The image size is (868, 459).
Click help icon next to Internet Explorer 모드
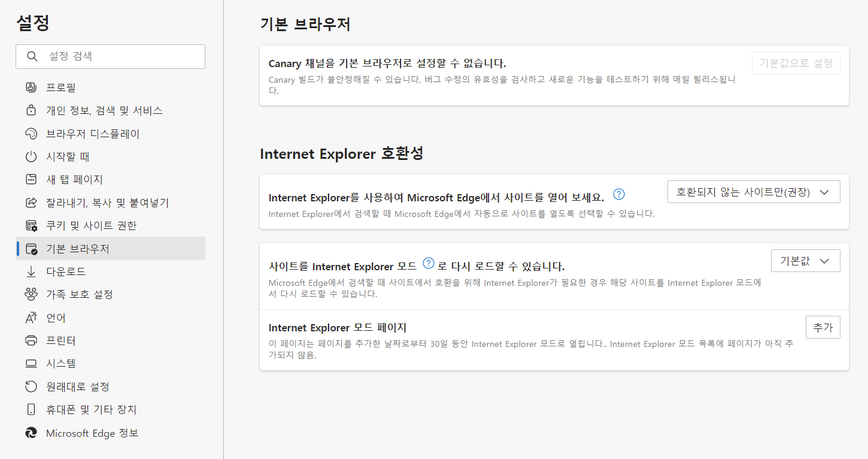point(428,263)
